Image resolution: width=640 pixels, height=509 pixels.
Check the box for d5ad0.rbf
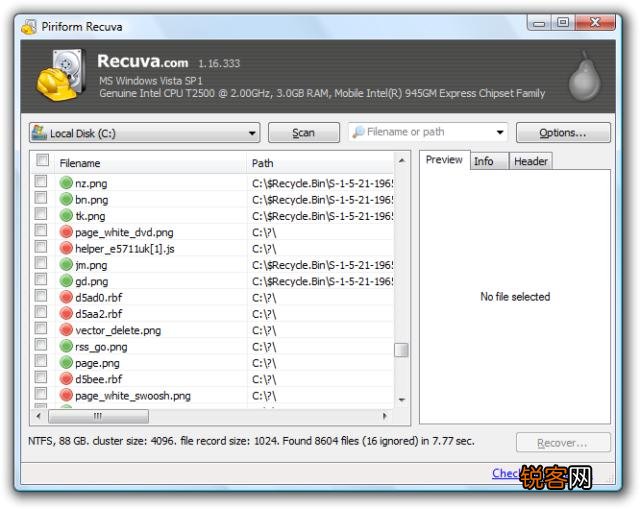(41, 295)
